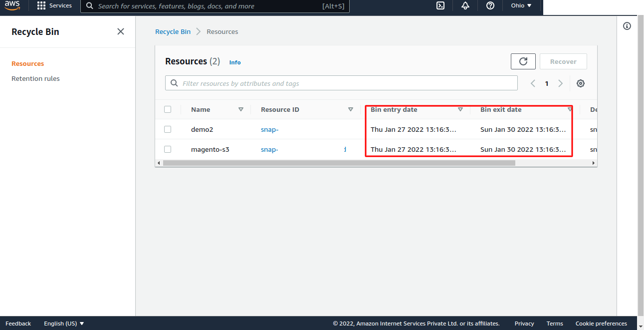The width and height of the screenshot is (644, 330).
Task: Open the notifications bell
Action: click(x=465, y=6)
